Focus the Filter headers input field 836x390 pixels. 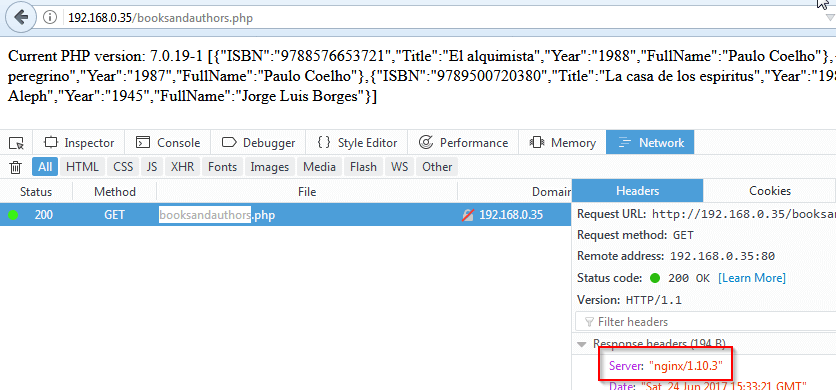(x=705, y=322)
